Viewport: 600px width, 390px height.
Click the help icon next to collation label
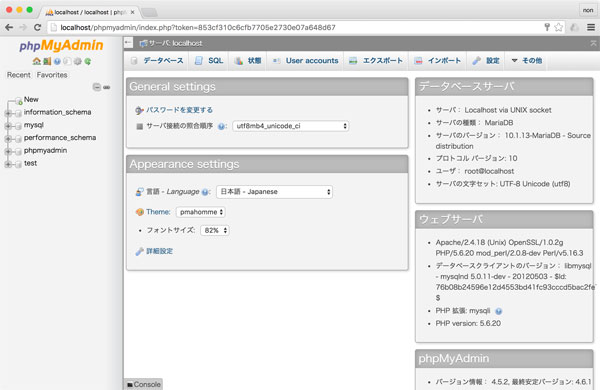[221, 126]
